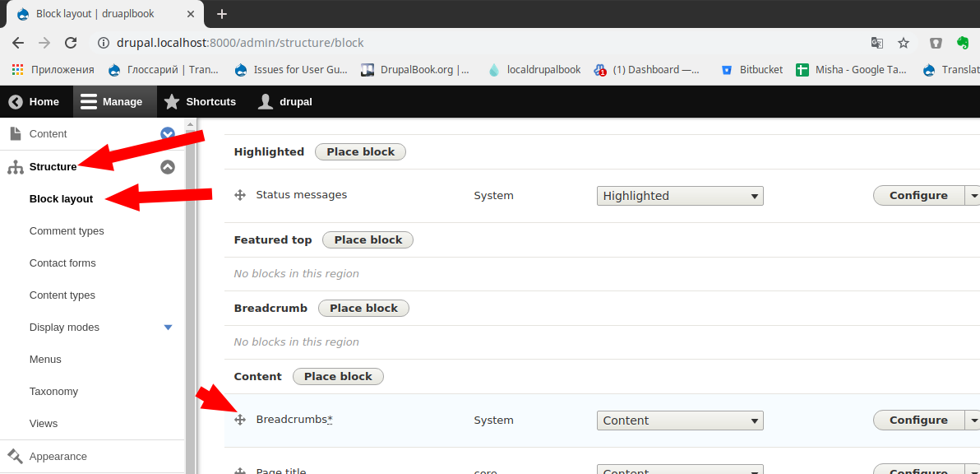
Task: Open Block layout menu item
Action: (61, 199)
